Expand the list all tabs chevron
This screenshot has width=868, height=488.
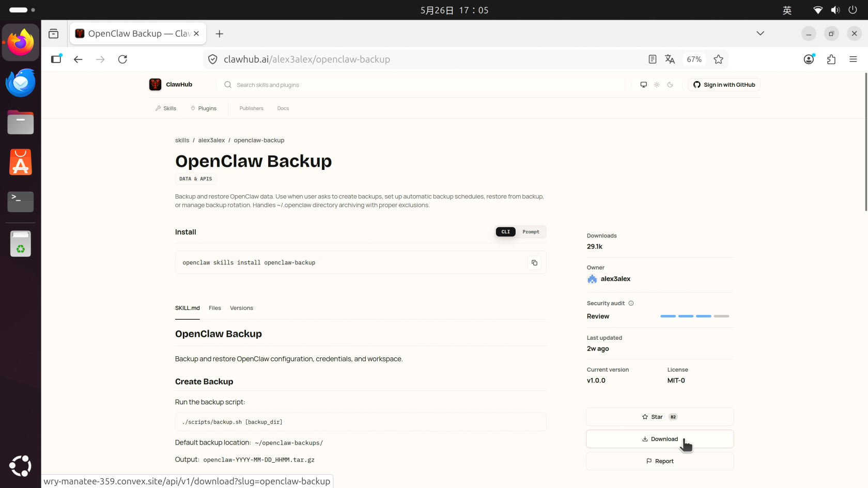pos(760,34)
